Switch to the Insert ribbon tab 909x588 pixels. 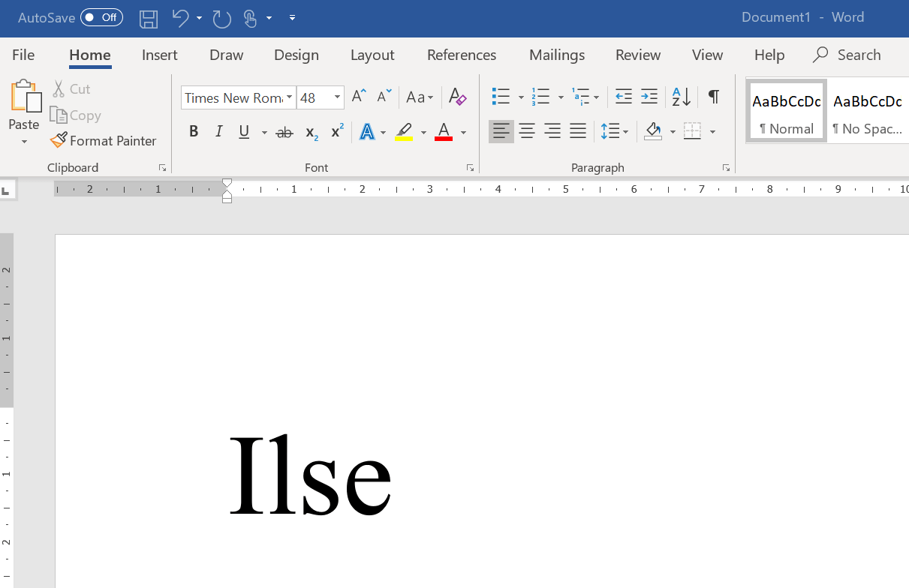160,55
